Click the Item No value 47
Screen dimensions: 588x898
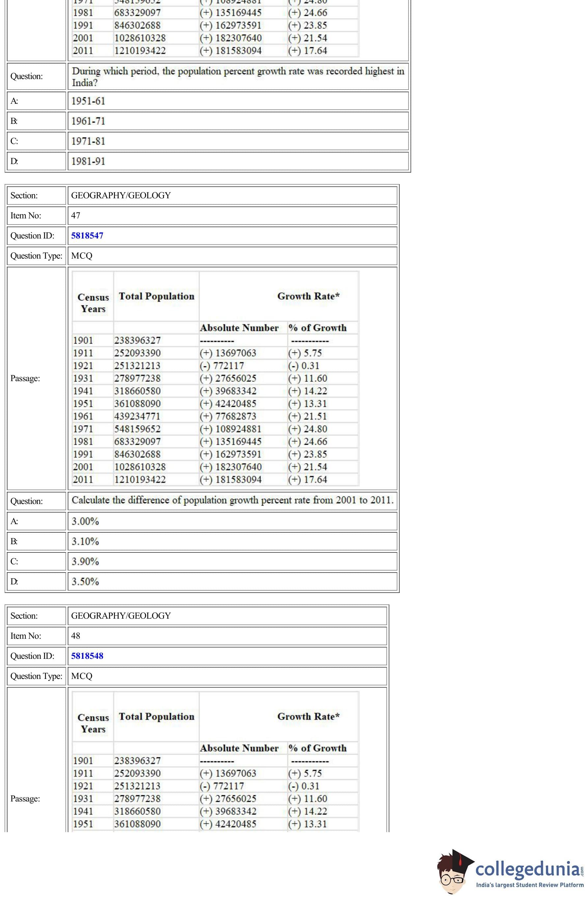(x=75, y=215)
